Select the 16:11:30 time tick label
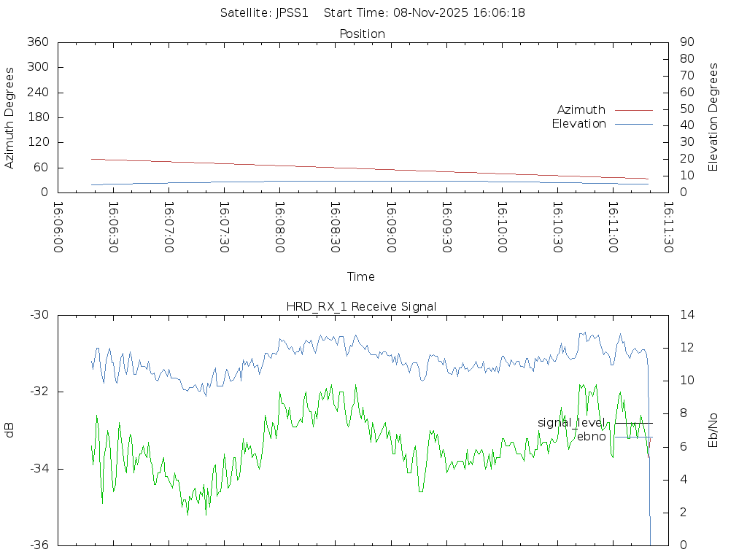The height and width of the screenshot is (560, 747). click(668, 227)
